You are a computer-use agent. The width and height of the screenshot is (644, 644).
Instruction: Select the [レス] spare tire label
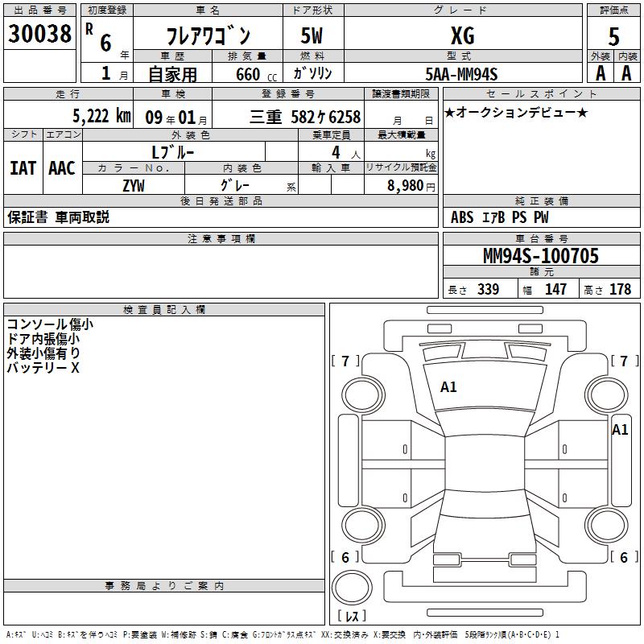click(x=352, y=616)
